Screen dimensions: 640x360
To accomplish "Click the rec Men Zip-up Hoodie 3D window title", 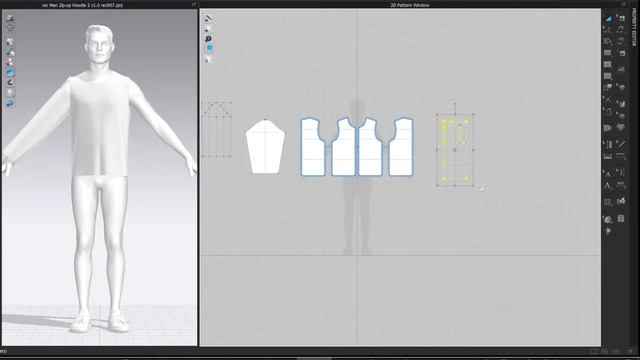I will click(x=82, y=5).
